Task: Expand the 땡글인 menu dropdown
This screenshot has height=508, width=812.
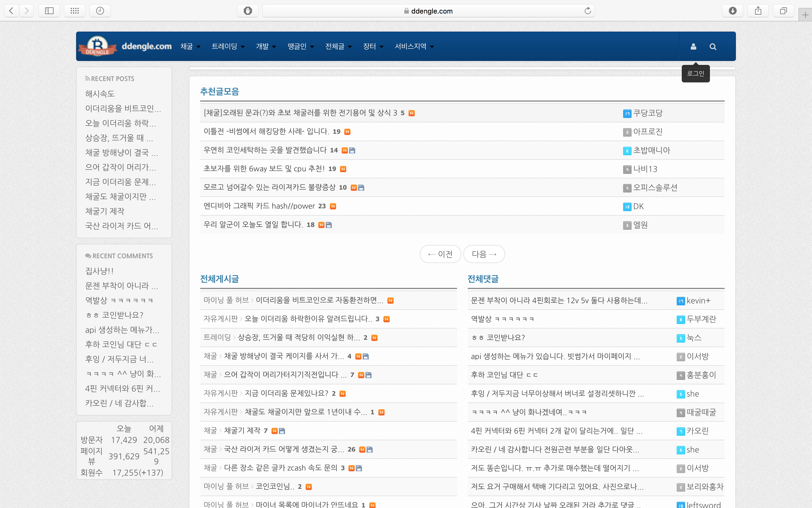Action: point(301,46)
